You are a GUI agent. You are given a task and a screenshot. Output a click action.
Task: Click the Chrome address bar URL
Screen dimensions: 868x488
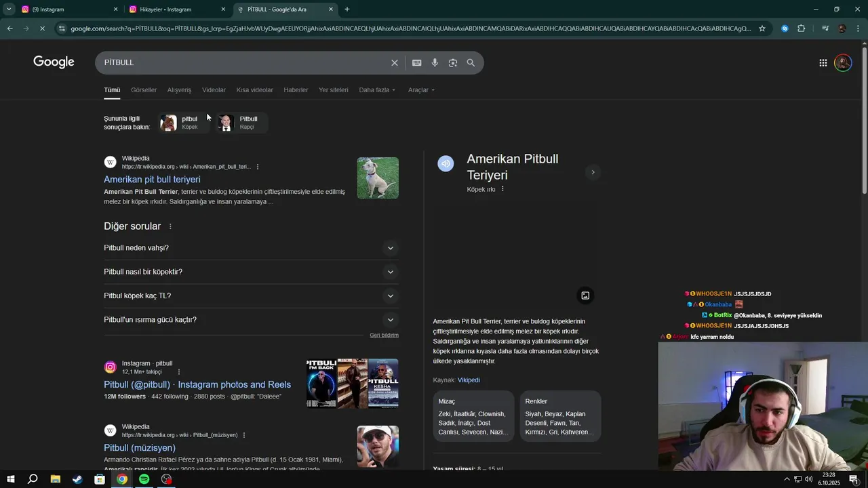(410, 28)
